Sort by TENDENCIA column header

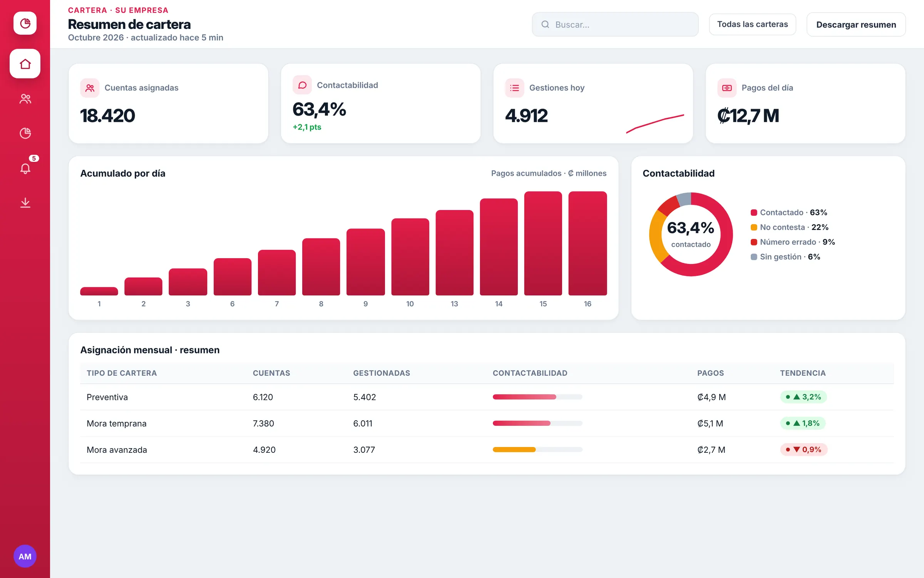tap(803, 373)
